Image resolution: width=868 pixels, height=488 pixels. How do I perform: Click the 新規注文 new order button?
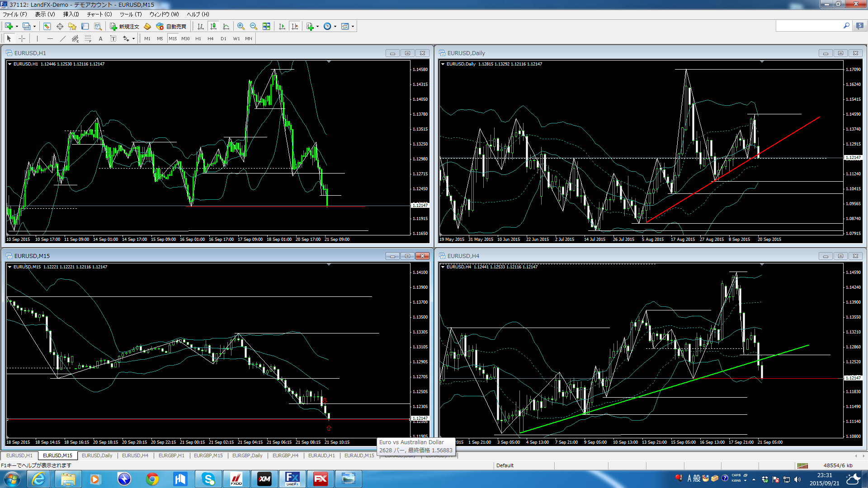[x=124, y=26]
